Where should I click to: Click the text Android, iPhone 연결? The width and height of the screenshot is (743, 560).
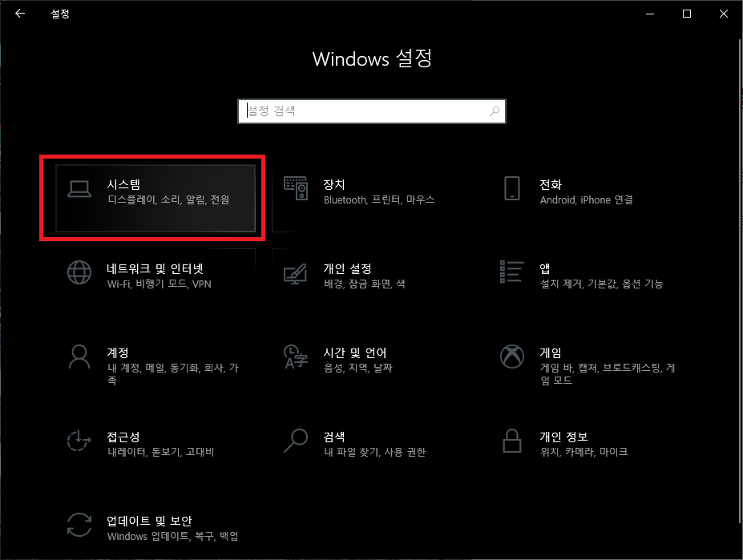pyautogui.click(x=586, y=199)
